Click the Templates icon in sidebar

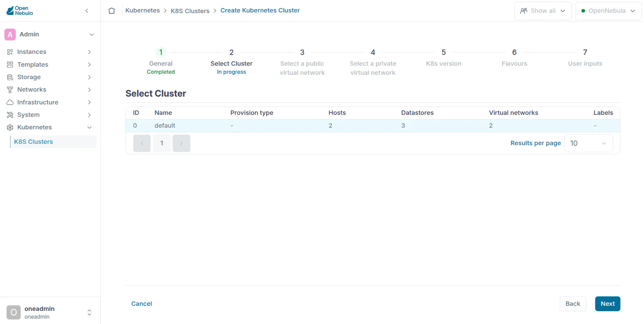click(x=10, y=64)
